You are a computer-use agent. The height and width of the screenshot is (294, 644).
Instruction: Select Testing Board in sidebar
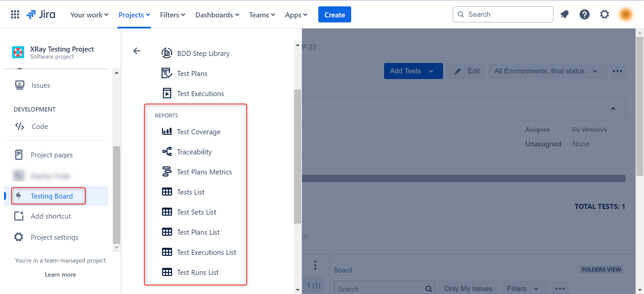(51, 196)
